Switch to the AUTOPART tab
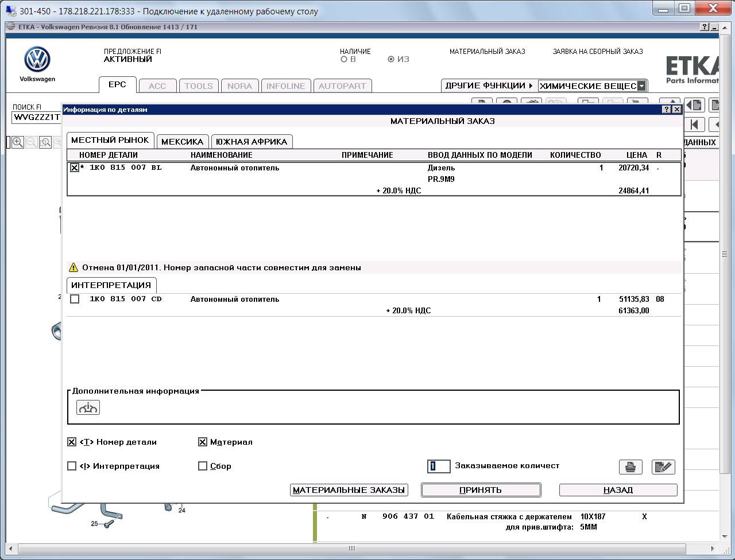This screenshot has width=735, height=560. [x=342, y=86]
